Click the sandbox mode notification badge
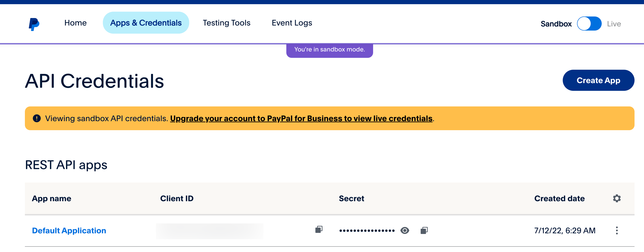The image size is (644, 252). tap(329, 49)
